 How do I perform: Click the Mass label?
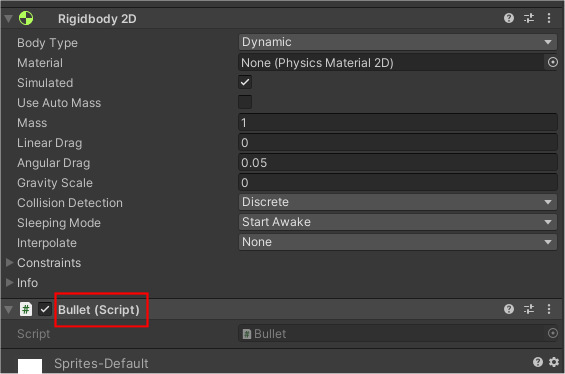32,123
